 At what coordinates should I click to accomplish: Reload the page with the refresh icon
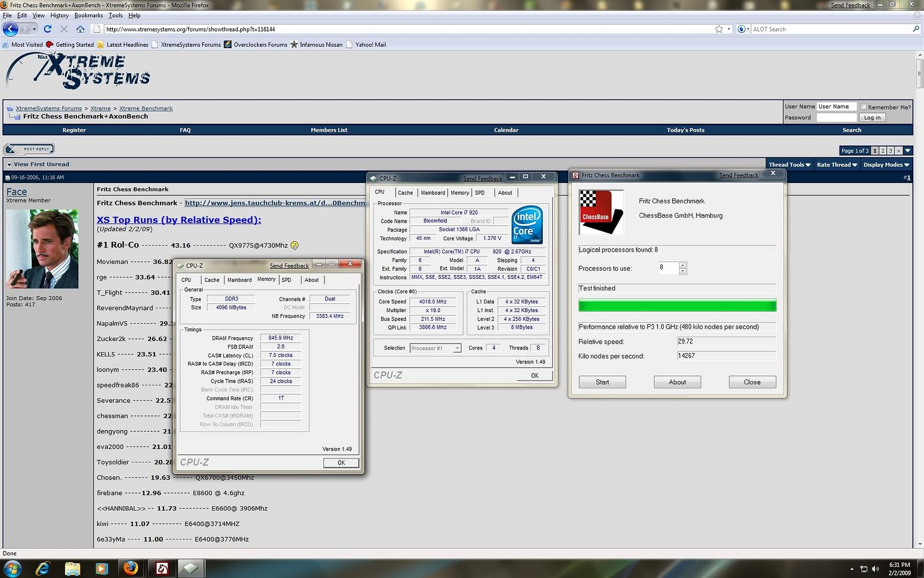(x=48, y=29)
